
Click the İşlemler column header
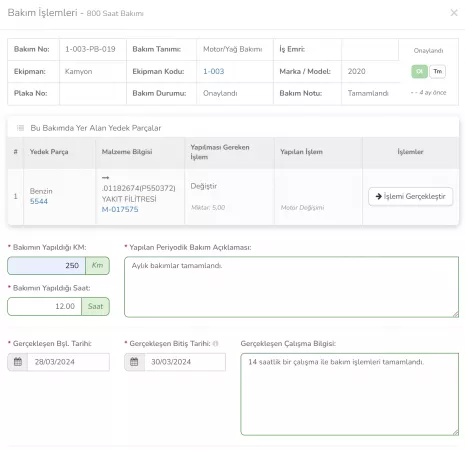(410, 152)
